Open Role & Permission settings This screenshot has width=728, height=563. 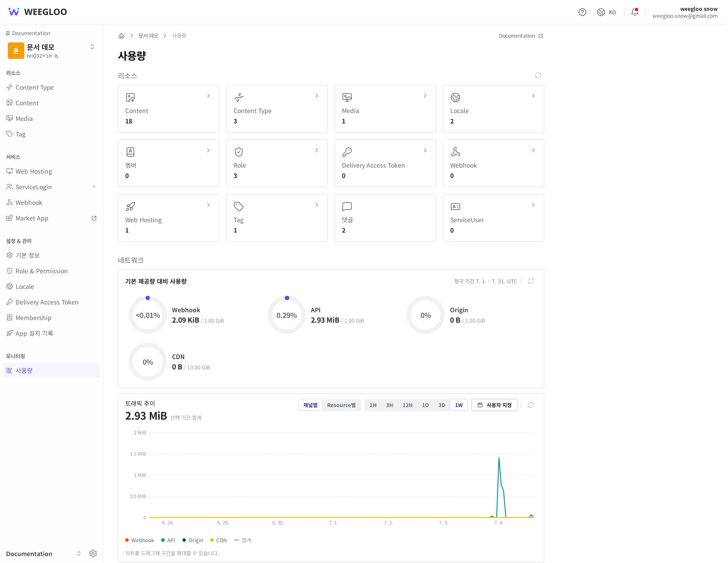coord(52,271)
